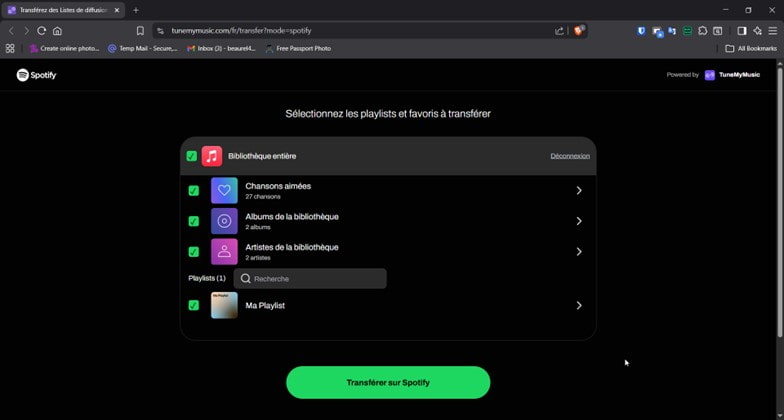Click the Brave shield icon in address bar
784x420 pixels.
[x=580, y=31]
